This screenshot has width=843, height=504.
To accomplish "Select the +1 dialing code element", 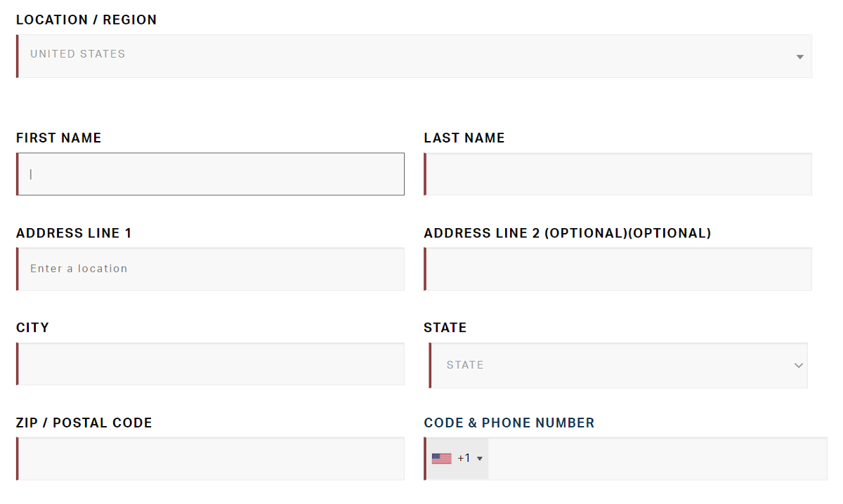I will (x=465, y=458).
